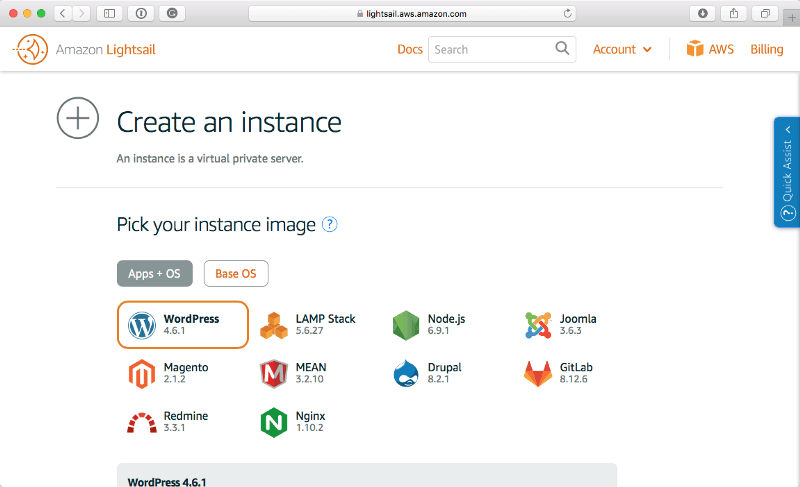Open help for instance image question mark
This screenshot has height=487, width=800.
click(330, 225)
